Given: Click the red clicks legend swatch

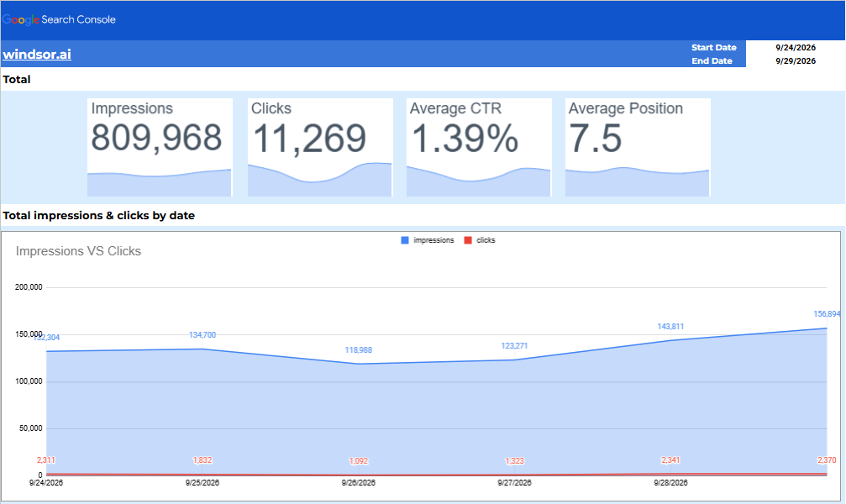Looking at the screenshot, I should click(468, 240).
